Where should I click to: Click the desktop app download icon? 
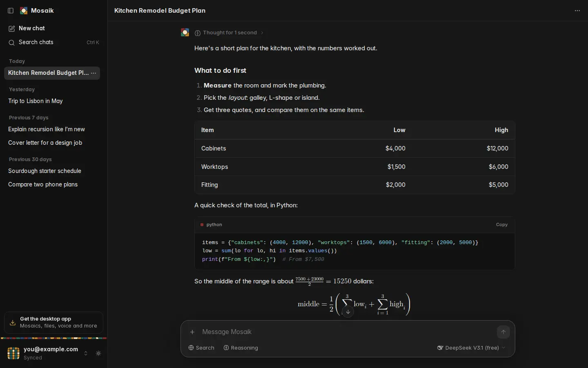[x=13, y=323]
